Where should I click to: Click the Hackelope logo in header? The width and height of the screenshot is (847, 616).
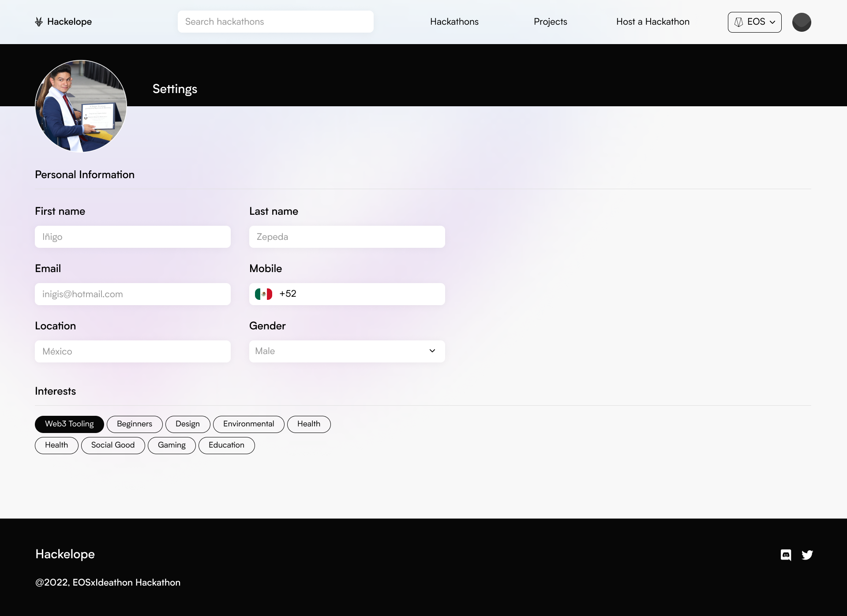[x=64, y=22]
